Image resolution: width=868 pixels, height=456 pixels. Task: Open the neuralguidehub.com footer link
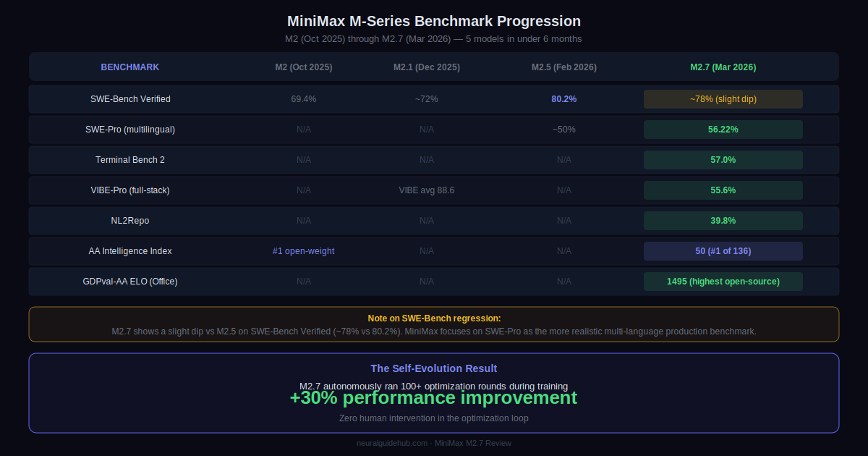pyautogui.click(x=392, y=443)
